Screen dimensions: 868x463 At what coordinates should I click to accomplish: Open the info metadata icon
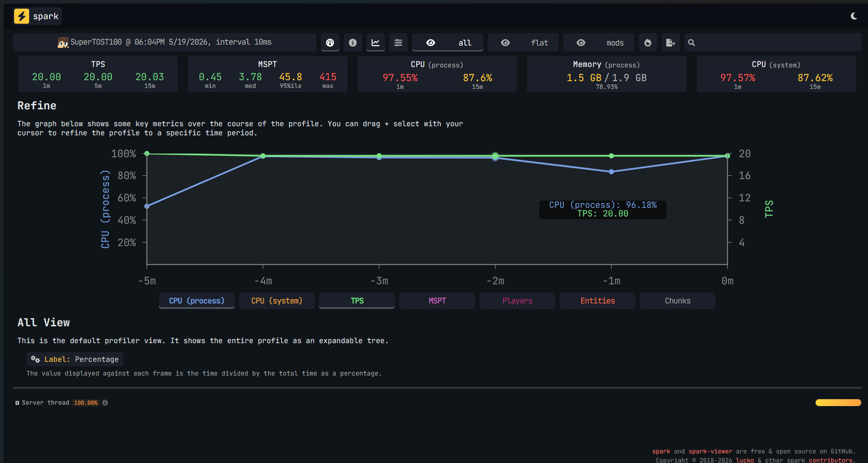pos(352,42)
